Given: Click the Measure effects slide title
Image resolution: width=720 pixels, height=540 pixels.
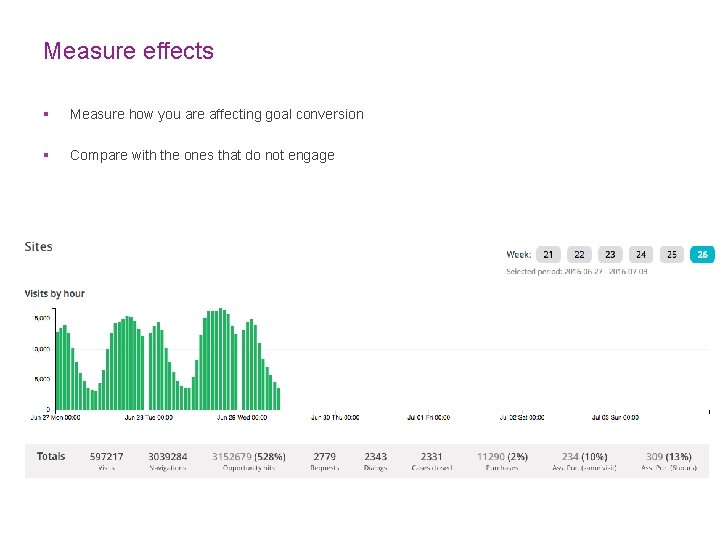Looking at the screenshot, I should pos(128,51).
